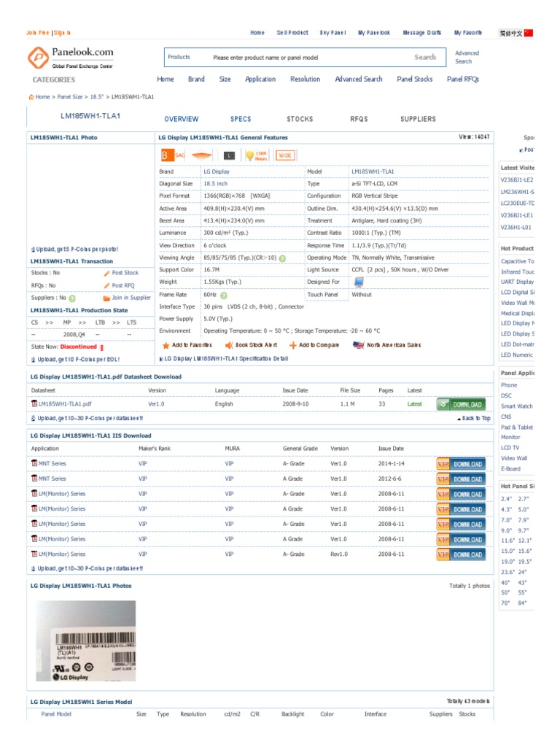The height and width of the screenshot is (747, 560).
Task: Open the CATEGORIES sidebar heading
Action: 54,80
